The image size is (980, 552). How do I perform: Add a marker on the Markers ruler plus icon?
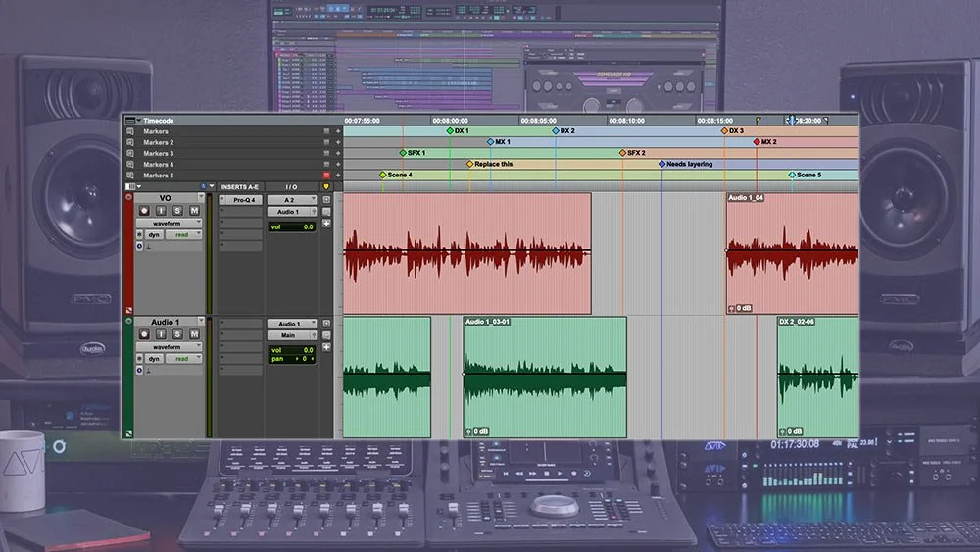(x=338, y=131)
